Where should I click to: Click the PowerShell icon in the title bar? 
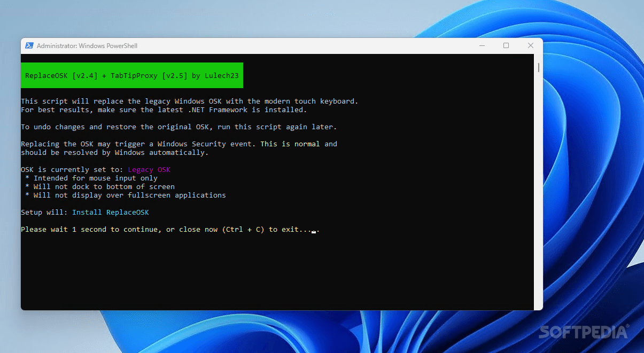tap(29, 46)
